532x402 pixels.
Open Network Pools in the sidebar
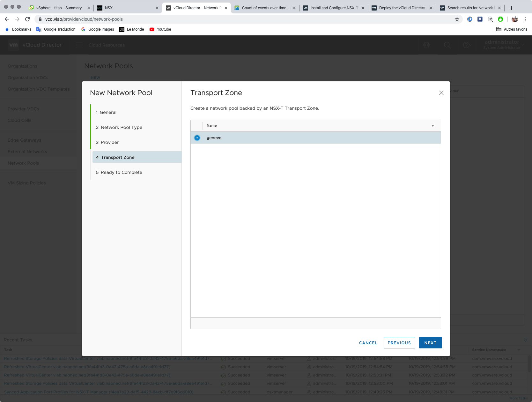pyautogui.click(x=23, y=163)
